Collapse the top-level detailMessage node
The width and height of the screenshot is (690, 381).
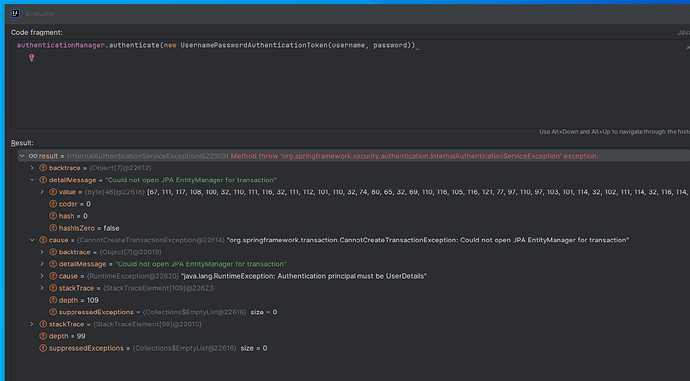click(x=32, y=180)
